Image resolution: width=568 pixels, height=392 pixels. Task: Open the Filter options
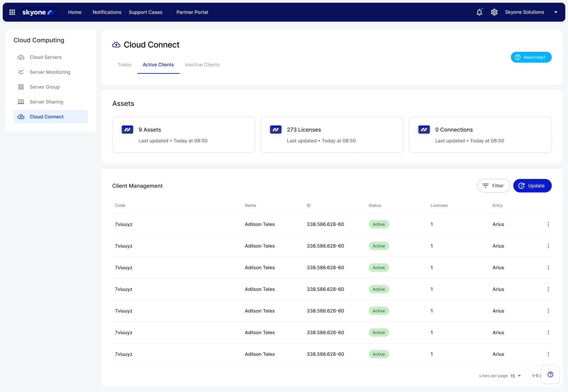(x=494, y=186)
